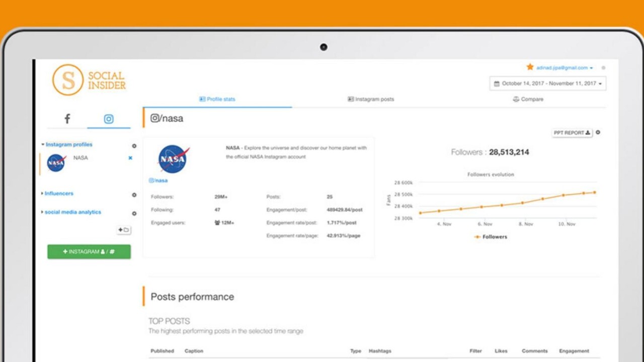Select the Instagram icon tab

point(109,119)
